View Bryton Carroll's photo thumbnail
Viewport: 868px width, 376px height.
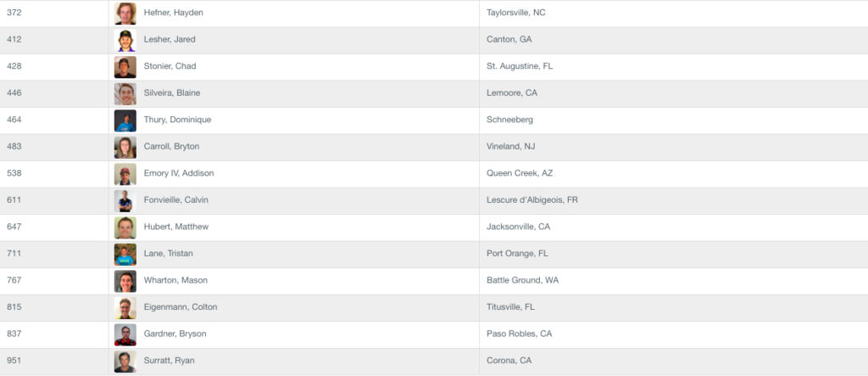[x=125, y=148]
